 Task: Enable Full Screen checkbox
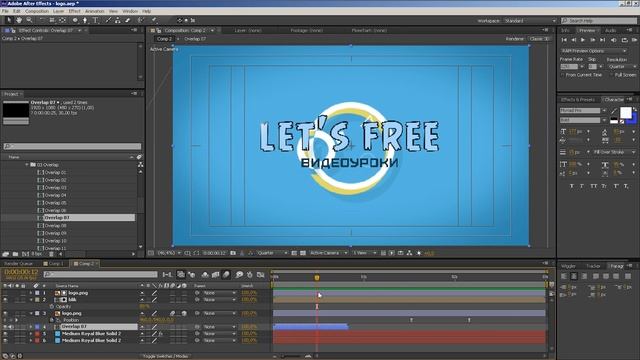click(x=611, y=75)
